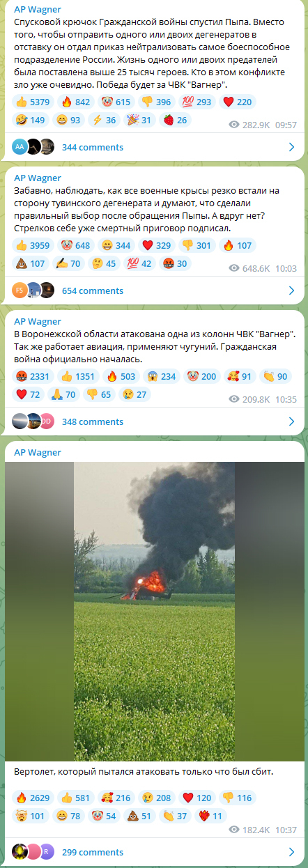Click poop emoji reaction showing 107
The width and height of the screenshot is (308, 868).
(x=30, y=263)
